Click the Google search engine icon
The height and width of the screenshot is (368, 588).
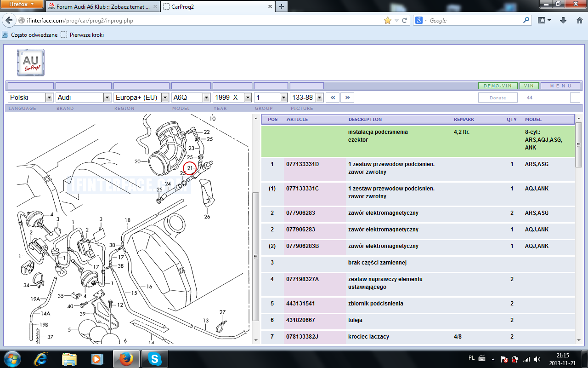(x=419, y=21)
